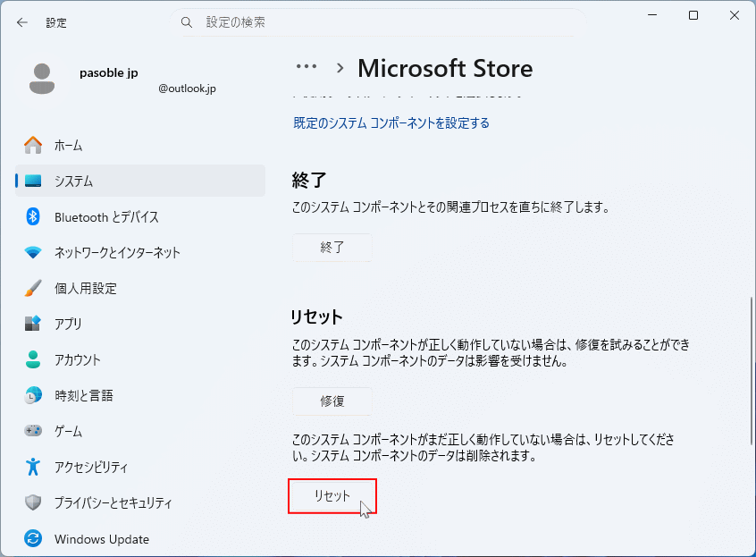Maximize the 設定 window
This screenshot has height=557, width=756.
[693, 15]
